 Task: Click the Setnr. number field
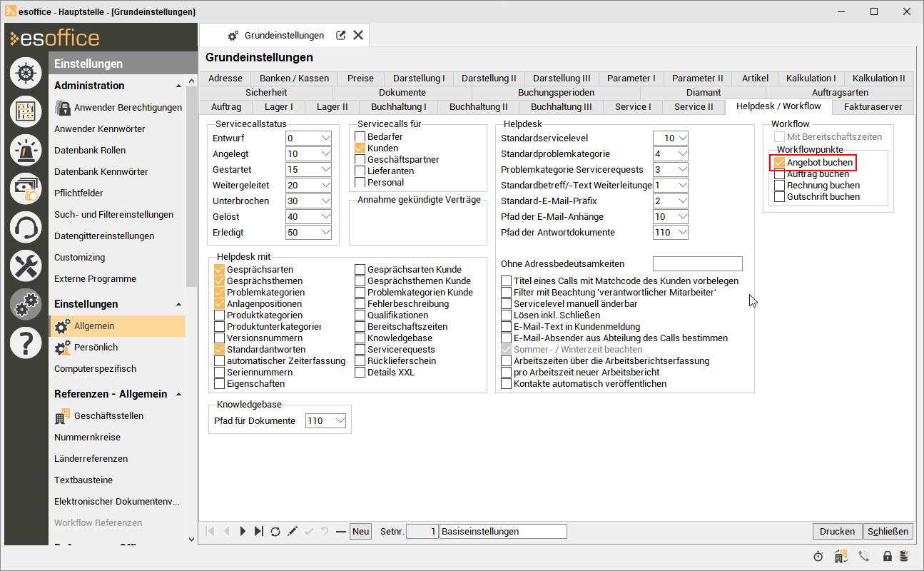point(422,532)
